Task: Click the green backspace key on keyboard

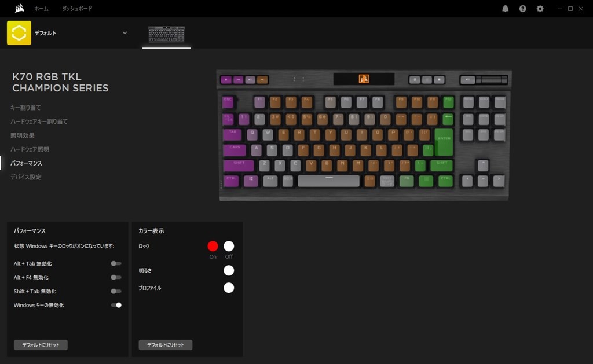Action: (x=448, y=119)
